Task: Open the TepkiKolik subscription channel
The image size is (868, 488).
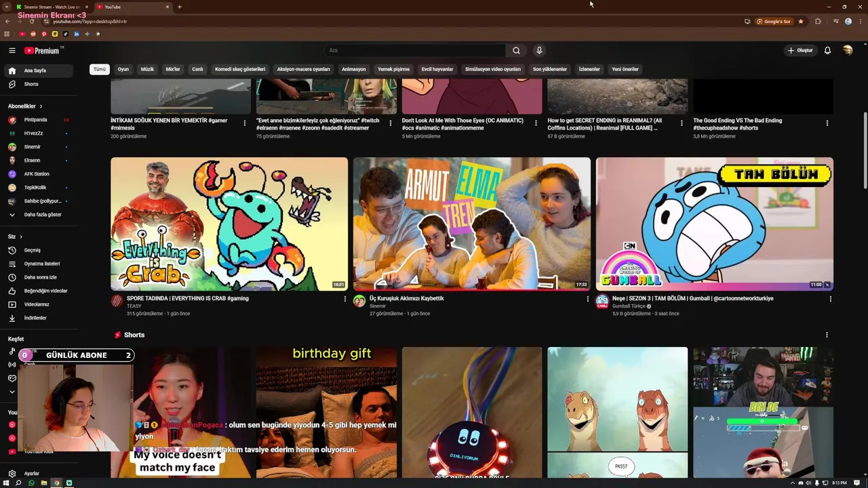Action: 39,188
